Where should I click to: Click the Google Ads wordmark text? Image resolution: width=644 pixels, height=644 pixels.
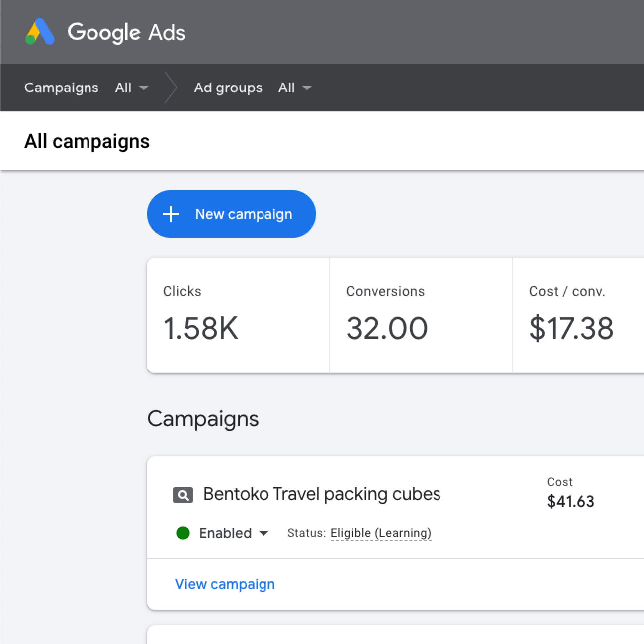126,32
